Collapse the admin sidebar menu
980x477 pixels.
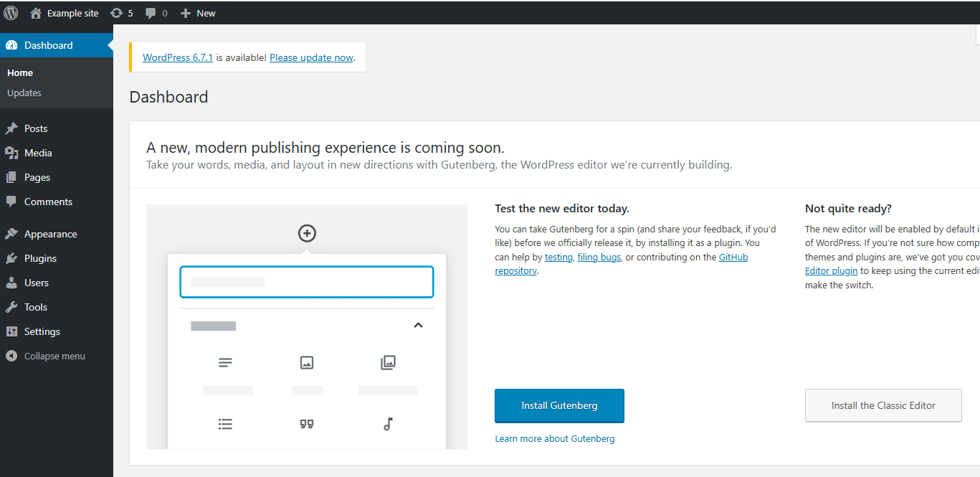(x=54, y=356)
